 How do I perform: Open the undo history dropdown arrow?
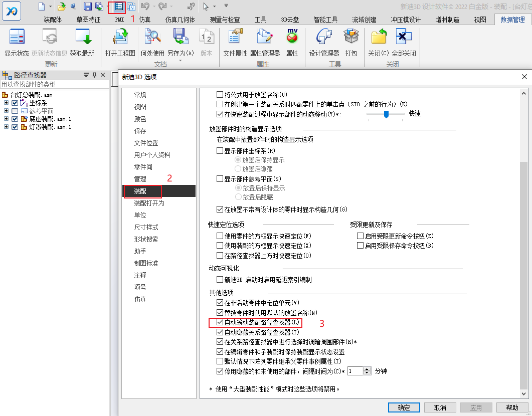click(154, 6)
